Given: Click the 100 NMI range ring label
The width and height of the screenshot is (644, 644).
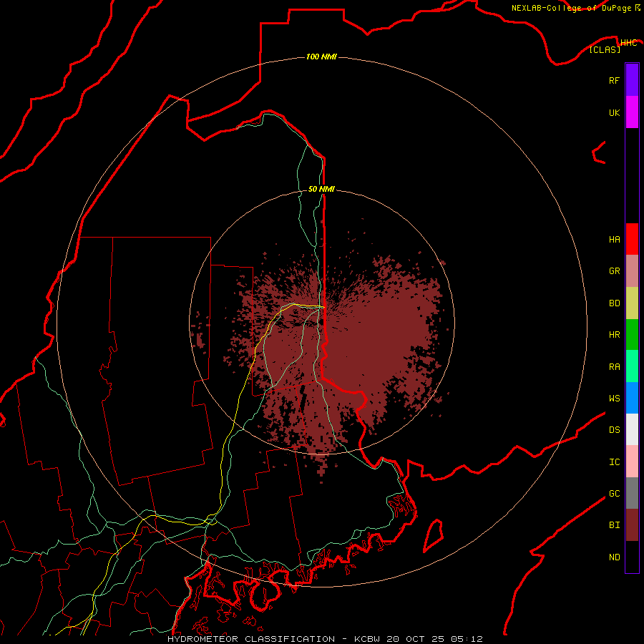Looking at the screenshot, I should tap(321, 57).
